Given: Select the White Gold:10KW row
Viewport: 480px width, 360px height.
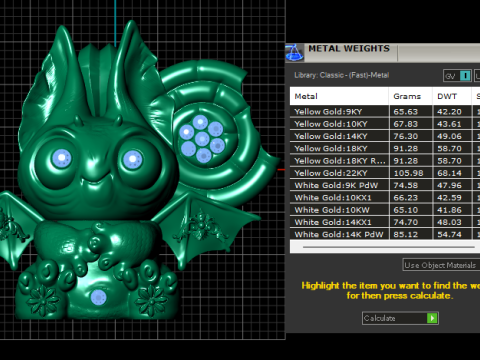Looking at the screenshot, I should pos(385,210).
